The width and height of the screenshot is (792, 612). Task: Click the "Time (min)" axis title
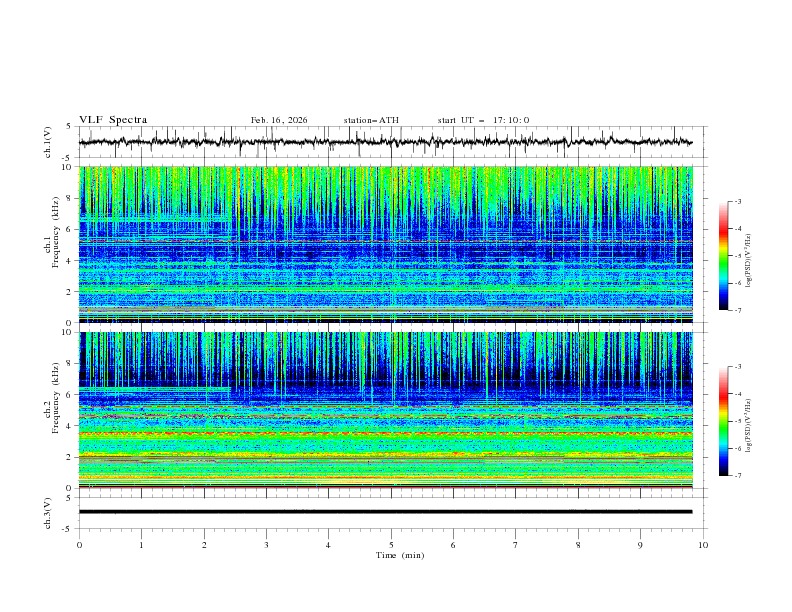[x=400, y=555]
